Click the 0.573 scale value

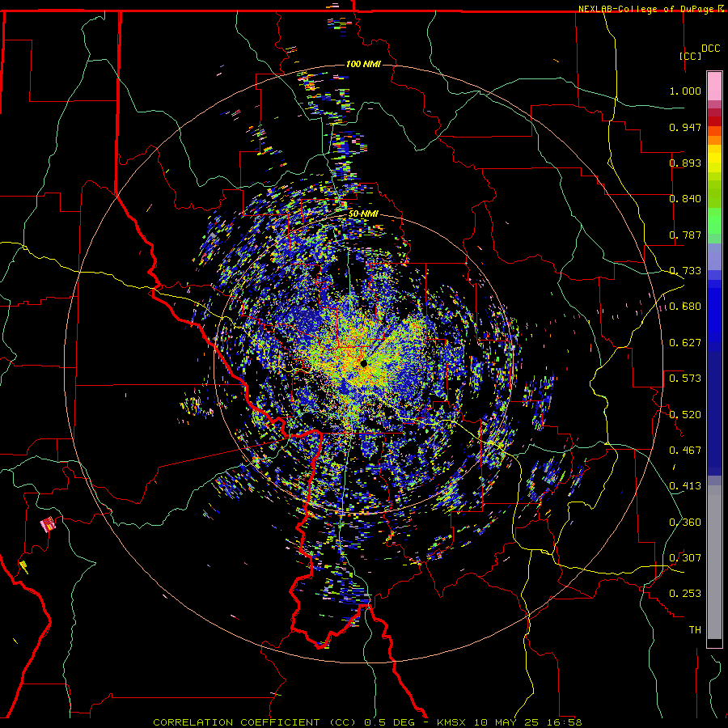coord(685,379)
